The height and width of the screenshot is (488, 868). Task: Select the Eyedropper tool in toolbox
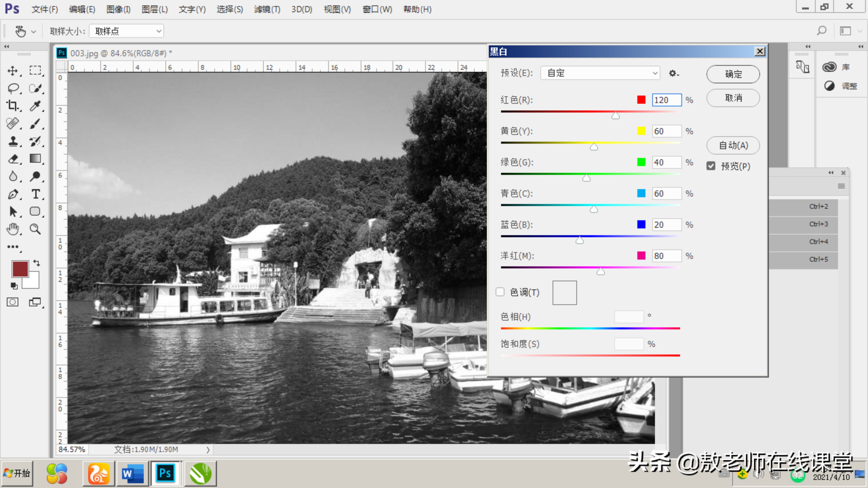point(35,106)
